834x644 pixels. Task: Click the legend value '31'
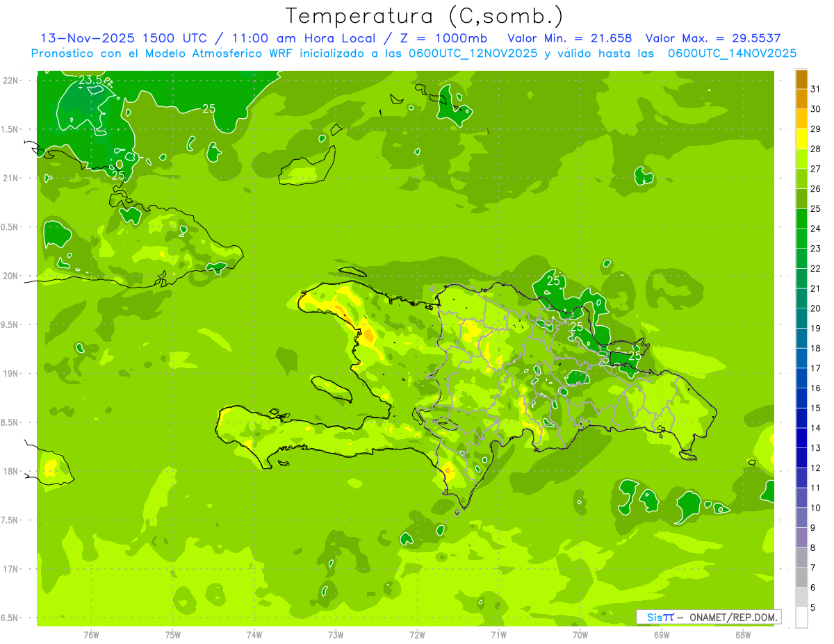[816, 89]
